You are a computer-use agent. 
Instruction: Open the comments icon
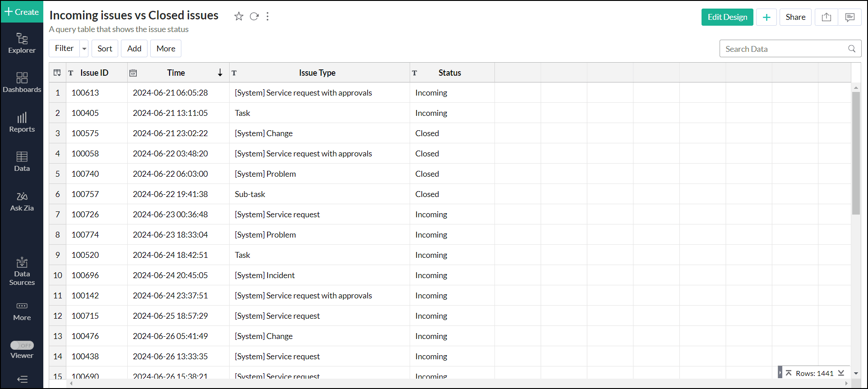tap(850, 17)
